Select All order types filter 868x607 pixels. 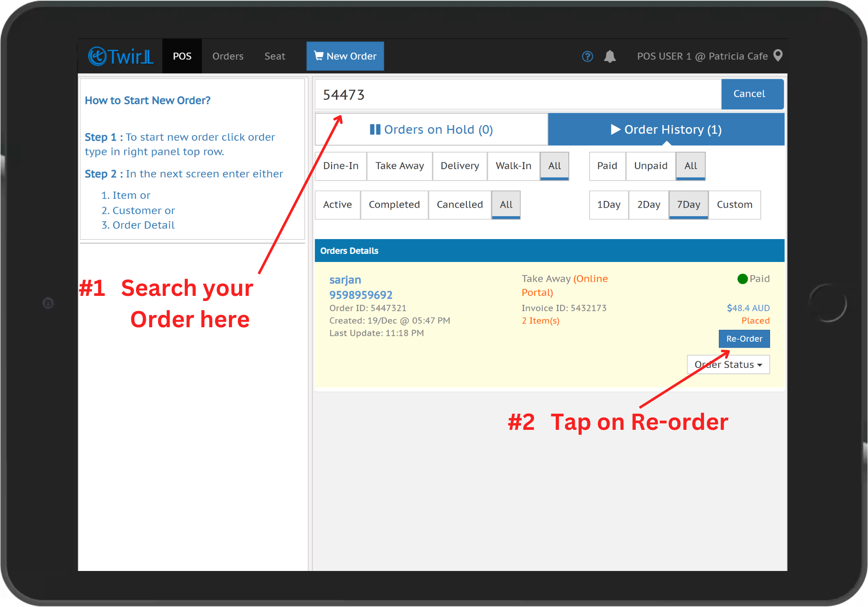click(554, 166)
